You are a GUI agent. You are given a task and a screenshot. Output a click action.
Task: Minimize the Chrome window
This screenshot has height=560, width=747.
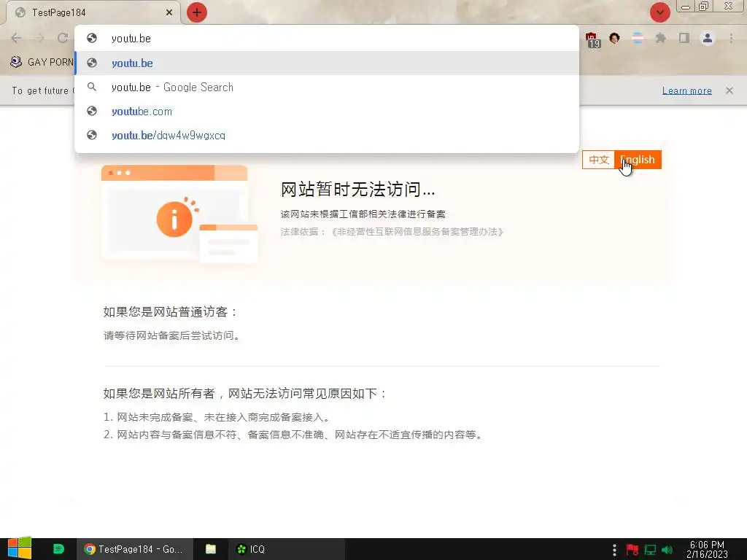[686, 7]
